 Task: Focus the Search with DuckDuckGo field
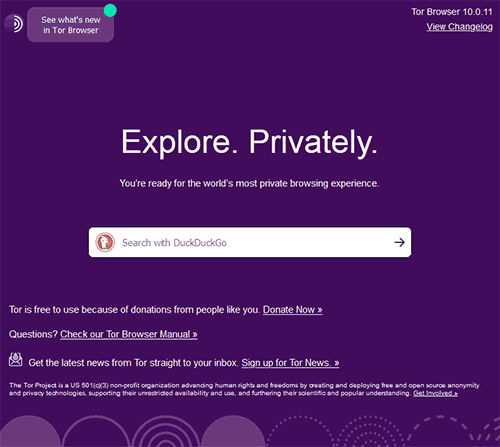(x=250, y=242)
